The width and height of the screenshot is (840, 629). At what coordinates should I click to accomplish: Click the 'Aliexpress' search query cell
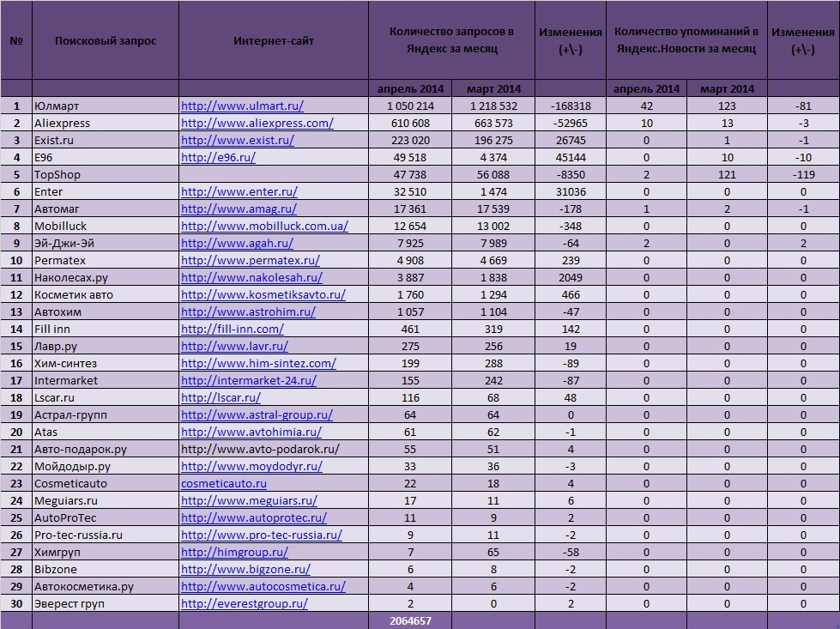click(106, 124)
